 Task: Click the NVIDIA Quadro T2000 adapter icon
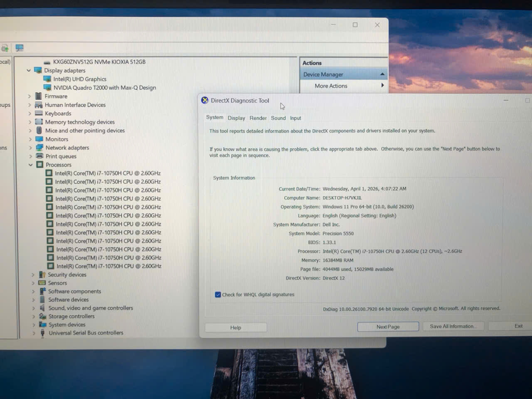point(47,88)
